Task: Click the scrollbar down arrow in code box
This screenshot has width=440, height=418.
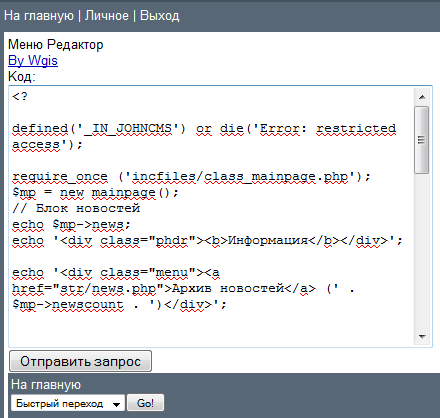Action: pyautogui.click(x=422, y=337)
